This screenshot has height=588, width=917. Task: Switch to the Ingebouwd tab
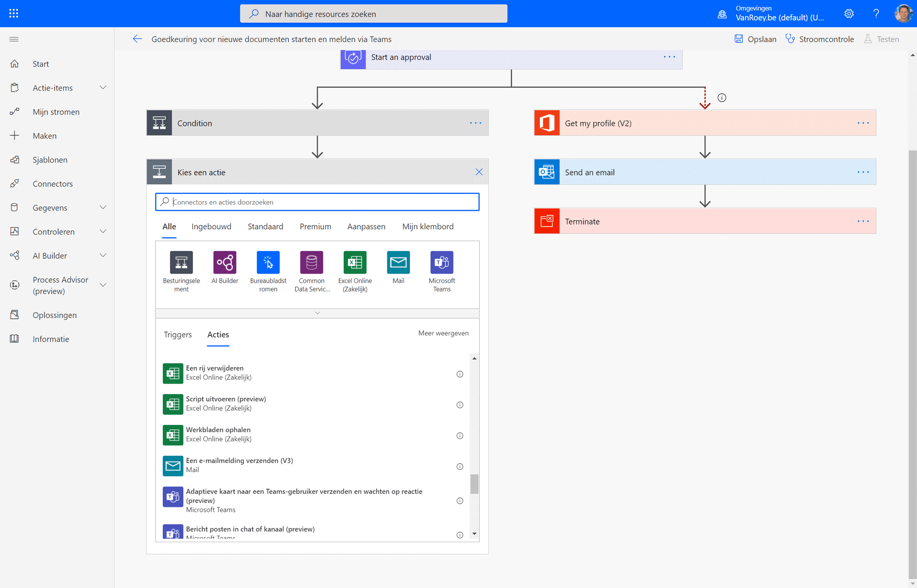click(x=211, y=226)
